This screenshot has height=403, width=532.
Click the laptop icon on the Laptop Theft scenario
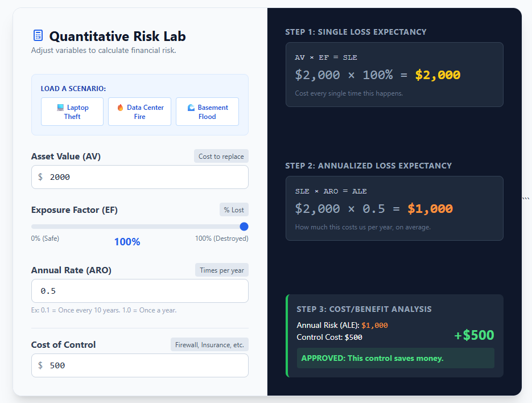pos(60,108)
